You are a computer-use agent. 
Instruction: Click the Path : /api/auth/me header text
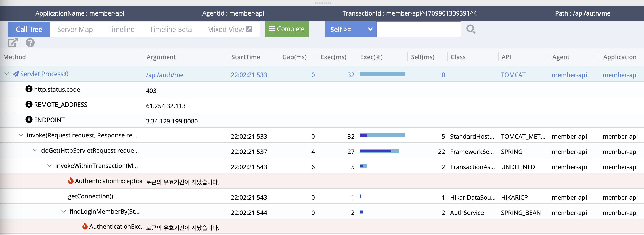coord(583,13)
